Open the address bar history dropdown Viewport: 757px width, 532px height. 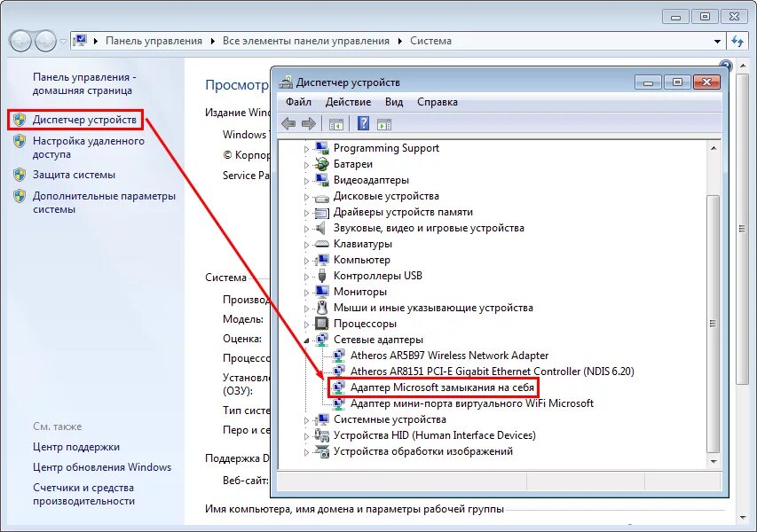point(717,42)
